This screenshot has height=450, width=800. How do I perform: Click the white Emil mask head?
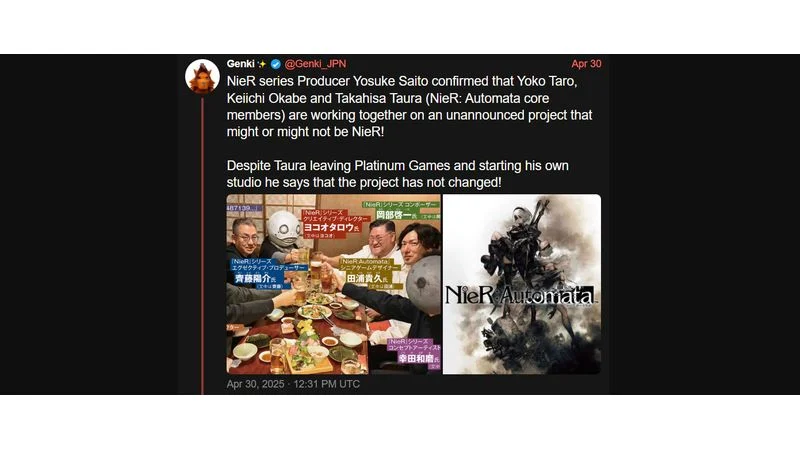coord(284,230)
